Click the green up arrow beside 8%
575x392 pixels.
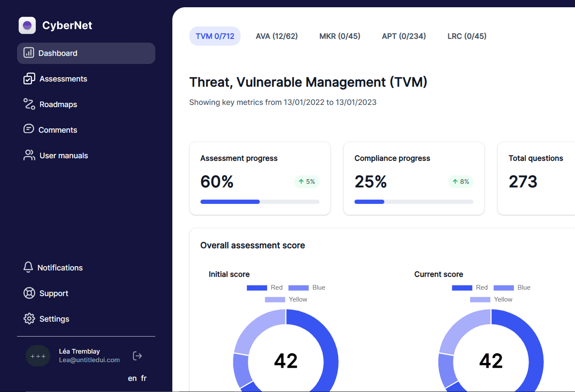[455, 182]
